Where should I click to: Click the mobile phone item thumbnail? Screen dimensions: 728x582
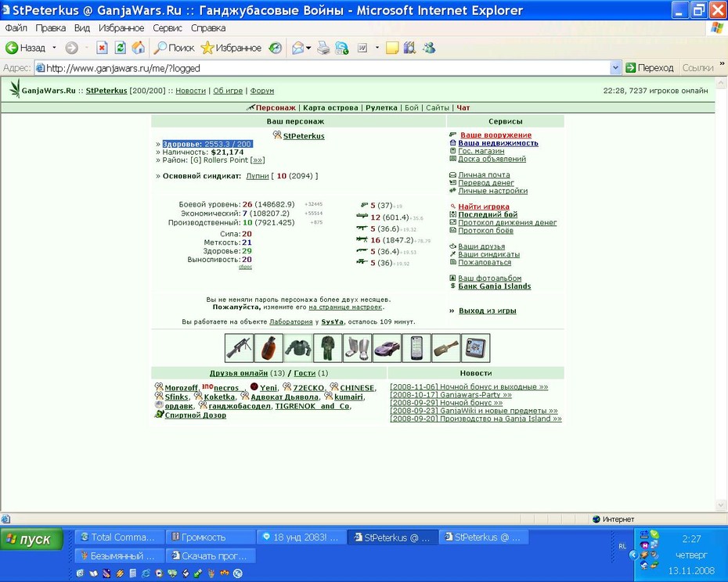click(417, 347)
